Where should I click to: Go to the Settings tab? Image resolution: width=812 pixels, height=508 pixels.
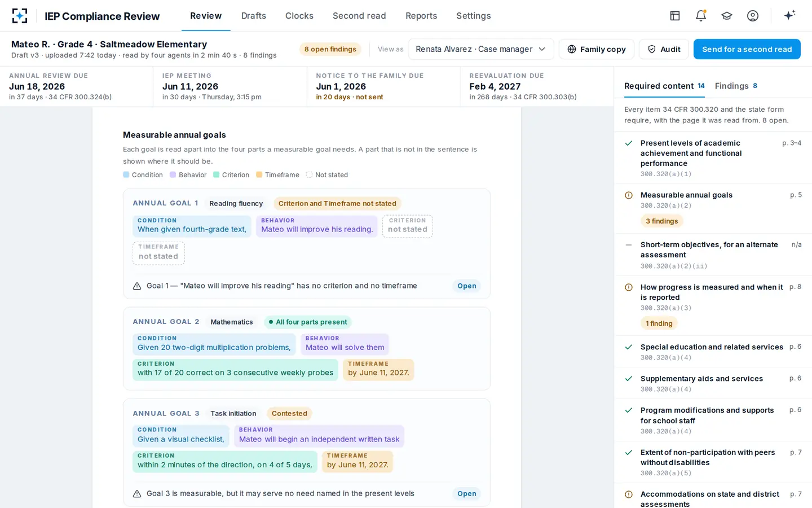(474, 16)
